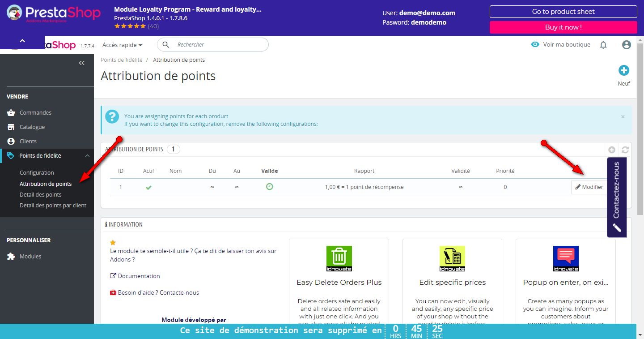Click the question mark icon in the info alert

pos(112,117)
